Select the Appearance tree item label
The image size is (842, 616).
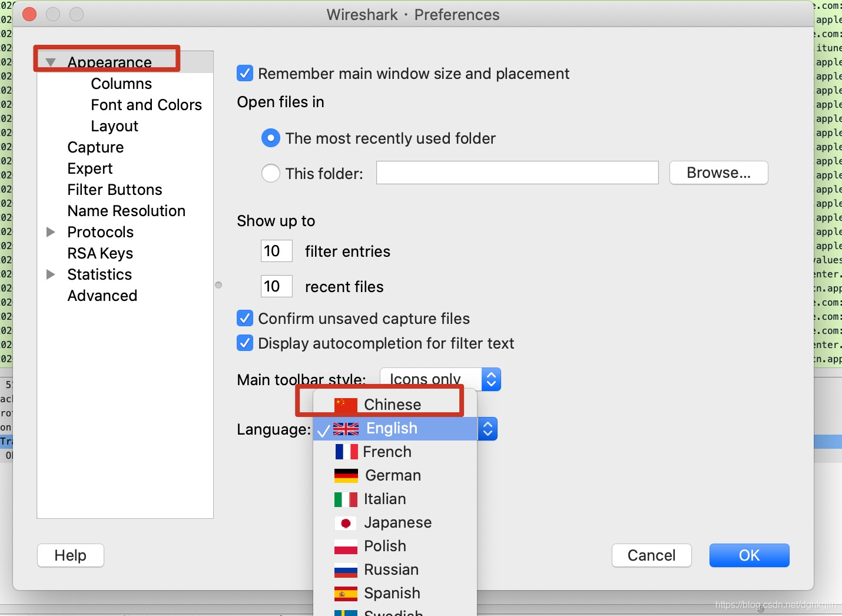[110, 62]
